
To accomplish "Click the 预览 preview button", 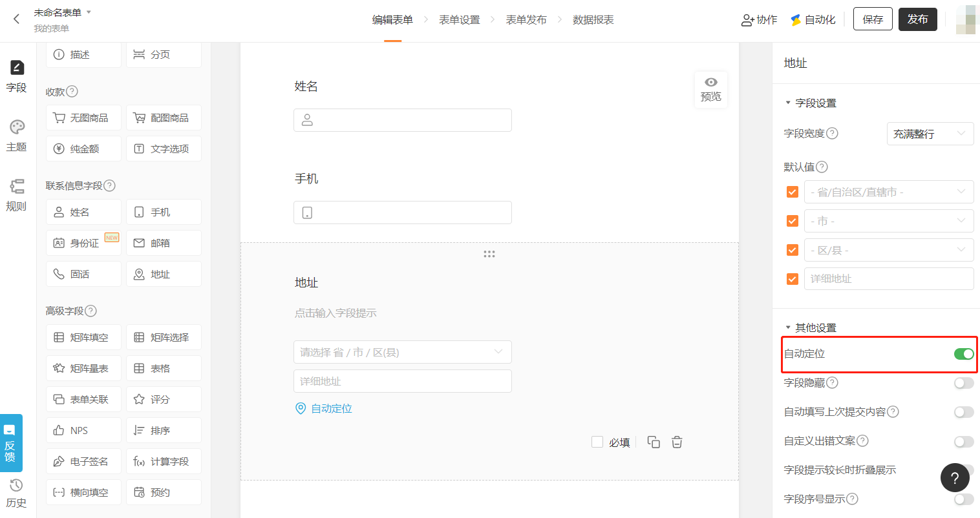I will tap(711, 90).
